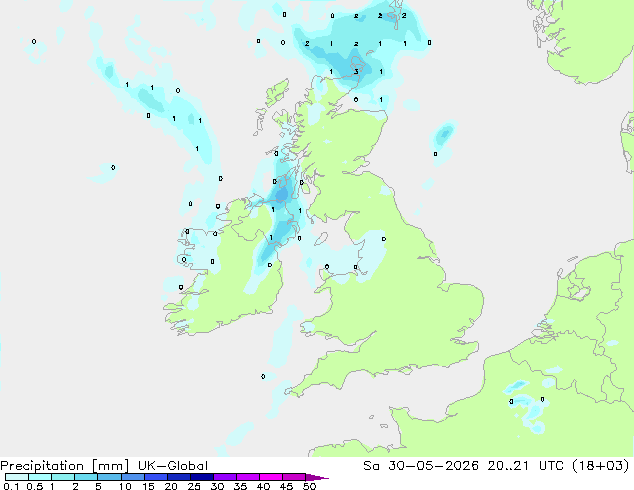Click the 15–20 mm legend swatch
Viewport: 634px width, 490px height.
point(155,477)
